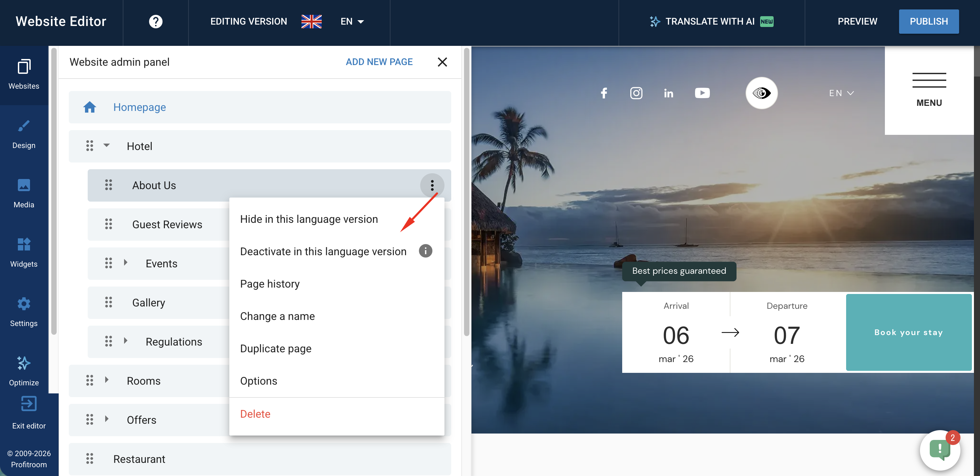Image resolution: width=980 pixels, height=476 pixels.
Task: Select Hide in this language version
Action: (x=309, y=219)
